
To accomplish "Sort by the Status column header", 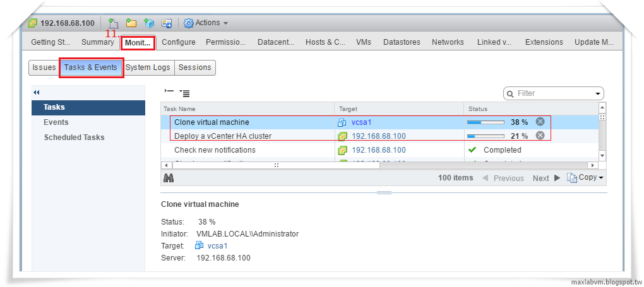I will point(531,108).
